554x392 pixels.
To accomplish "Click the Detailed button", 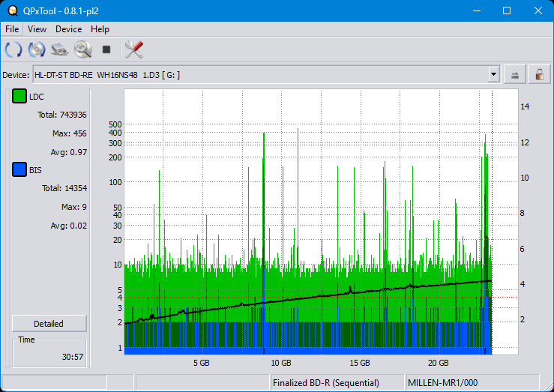I will tap(49, 324).
